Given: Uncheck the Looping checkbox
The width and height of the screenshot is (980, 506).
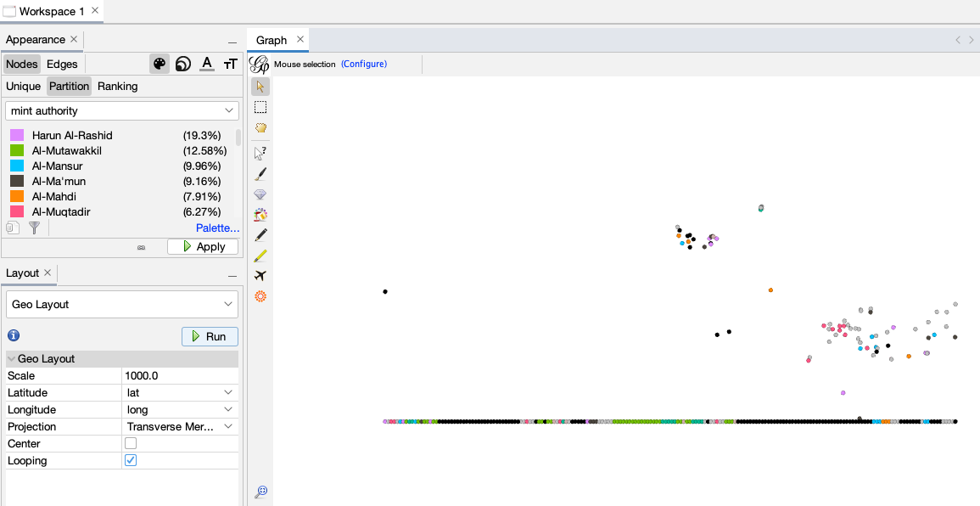Looking at the screenshot, I should coord(131,459).
